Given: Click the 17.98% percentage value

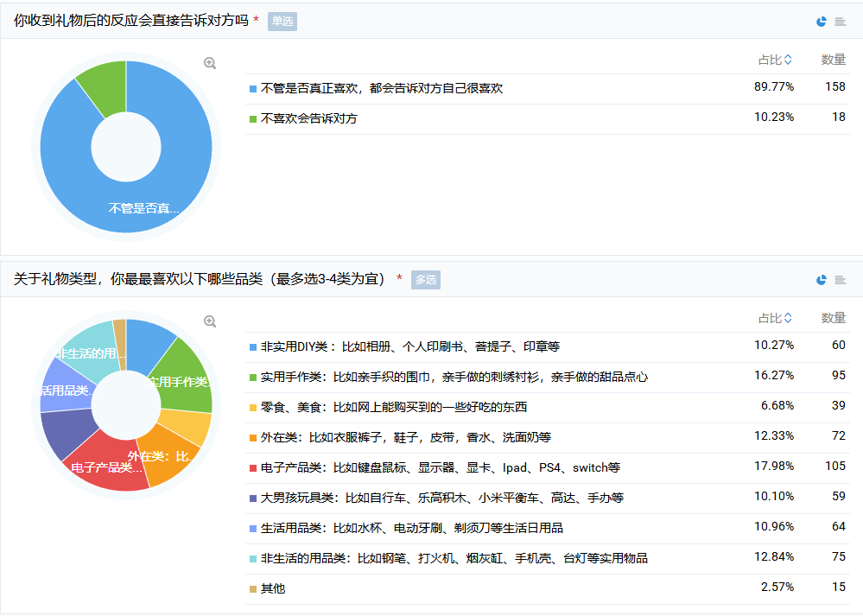Looking at the screenshot, I should pyautogui.click(x=774, y=466).
